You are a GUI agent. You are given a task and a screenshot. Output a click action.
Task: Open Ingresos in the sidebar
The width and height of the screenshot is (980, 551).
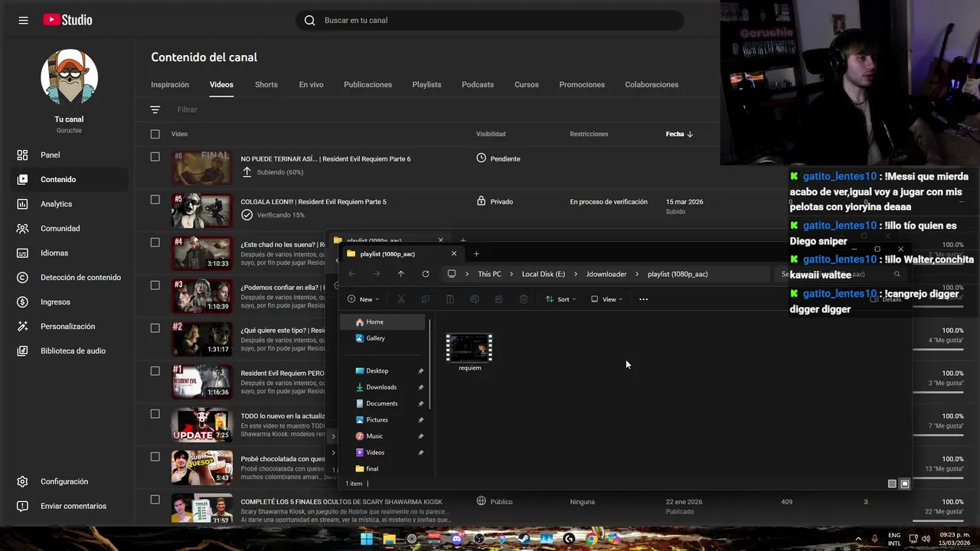(x=55, y=302)
